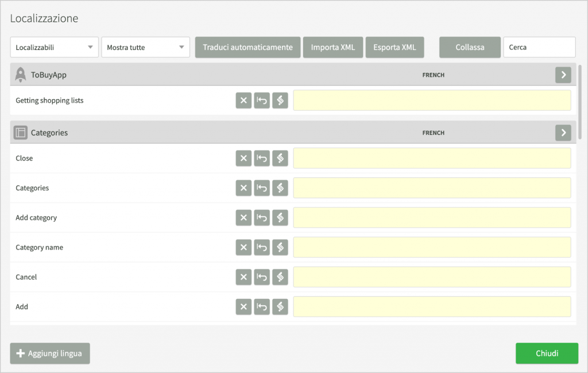This screenshot has height=373, width=588.
Task: Click the Importa XML button
Action: pos(332,47)
